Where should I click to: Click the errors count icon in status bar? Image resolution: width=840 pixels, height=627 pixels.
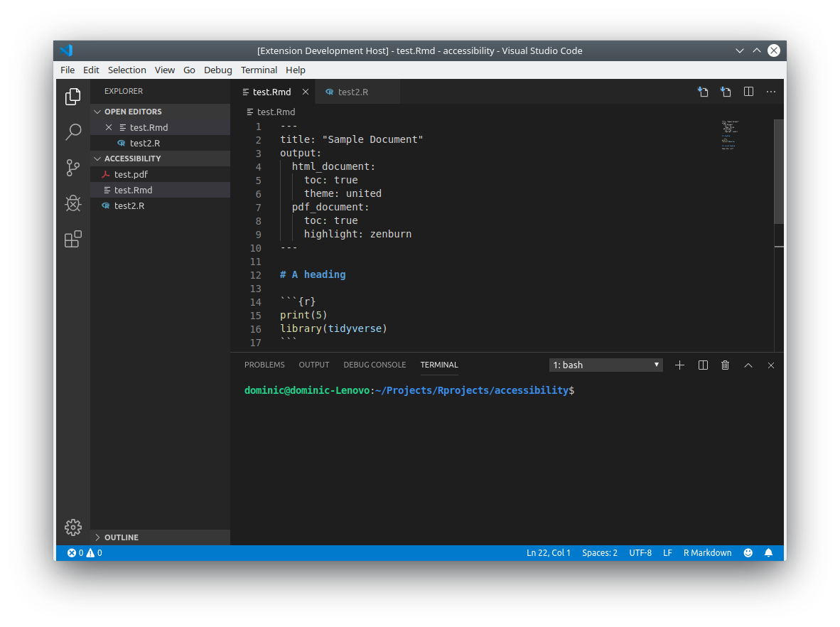coord(71,553)
